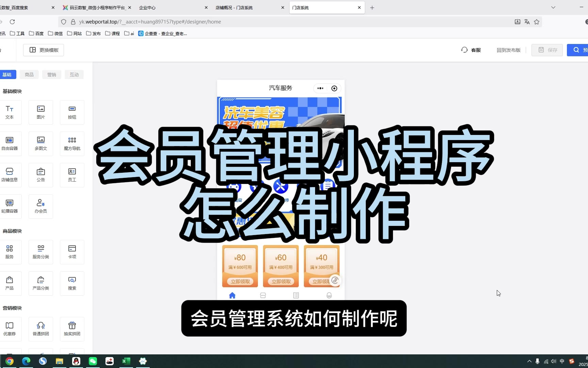This screenshot has width=588, height=368.
Task: Add the 优惠券 coupon module
Action: pyautogui.click(x=10, y=329)
